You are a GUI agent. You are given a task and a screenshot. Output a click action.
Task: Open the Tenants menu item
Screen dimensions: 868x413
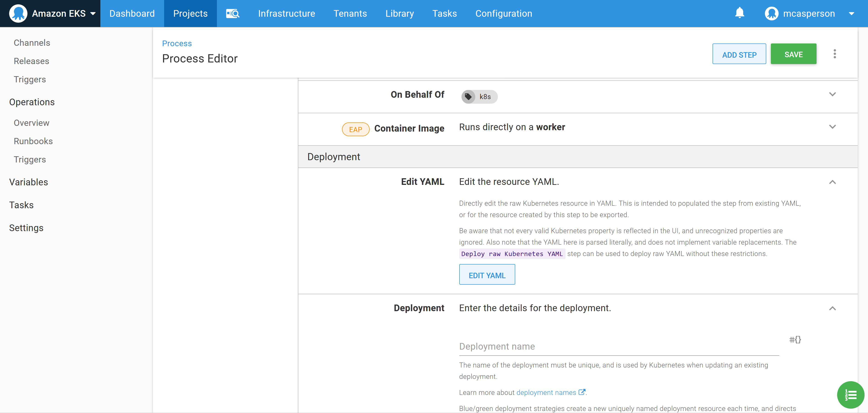[350, 13]
